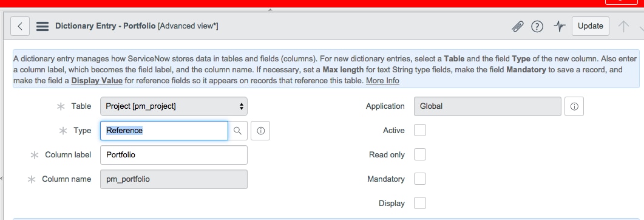Collapse the header using the small top caret

tap(270, 9)
